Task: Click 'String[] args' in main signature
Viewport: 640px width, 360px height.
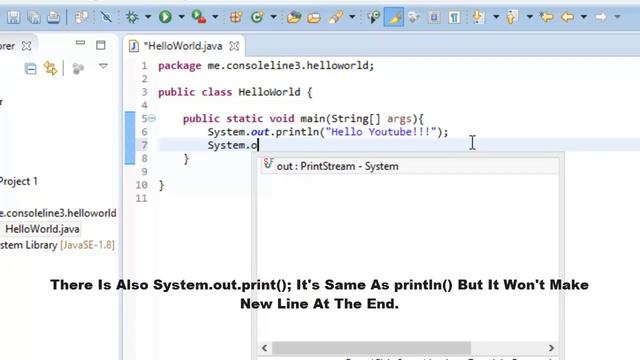Action: click(371, 119)
